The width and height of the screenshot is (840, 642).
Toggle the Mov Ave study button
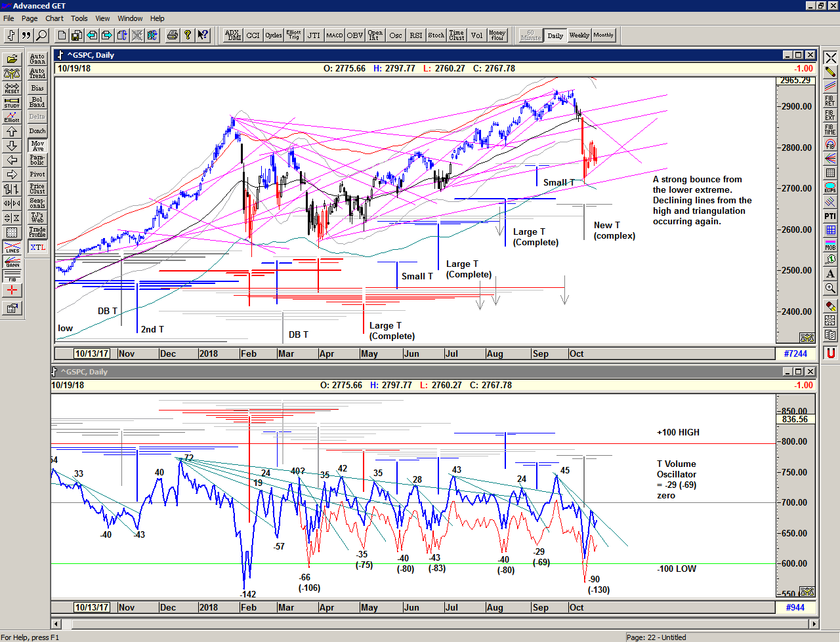pyautogui.click(x=37, y=146)
